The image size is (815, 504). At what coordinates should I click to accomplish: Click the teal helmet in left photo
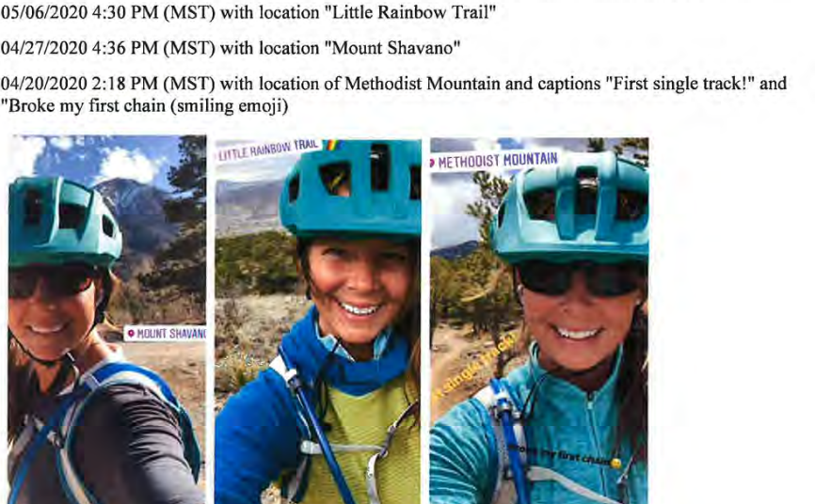click(x=64, y=223)
